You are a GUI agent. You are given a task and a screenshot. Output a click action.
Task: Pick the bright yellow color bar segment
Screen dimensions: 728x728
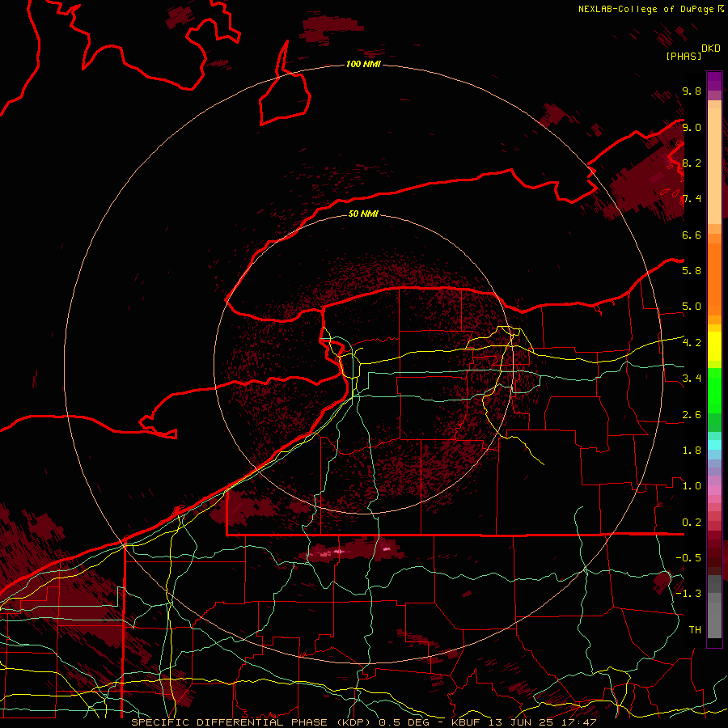coord(714,346)
